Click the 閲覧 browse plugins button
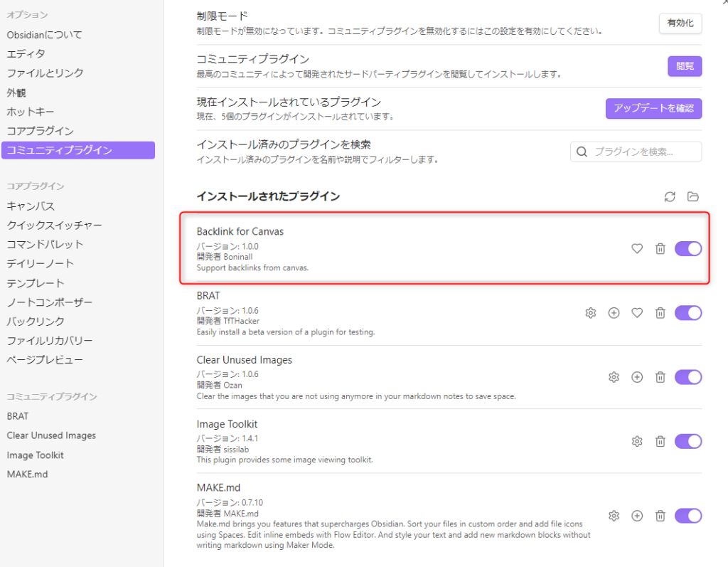This screenshot has width=728, height=567. (685, 66)
